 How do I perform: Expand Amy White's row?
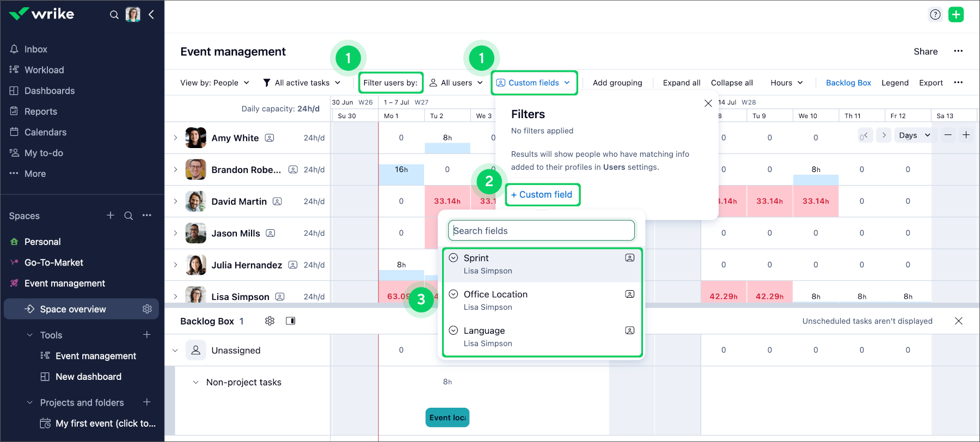tap(175, 138)
